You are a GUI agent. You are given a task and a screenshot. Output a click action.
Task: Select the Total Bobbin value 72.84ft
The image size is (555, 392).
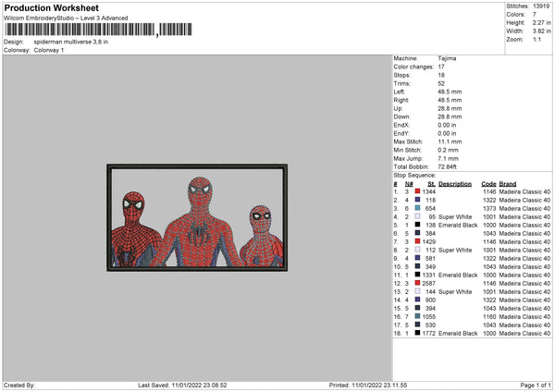click(448, 166)
